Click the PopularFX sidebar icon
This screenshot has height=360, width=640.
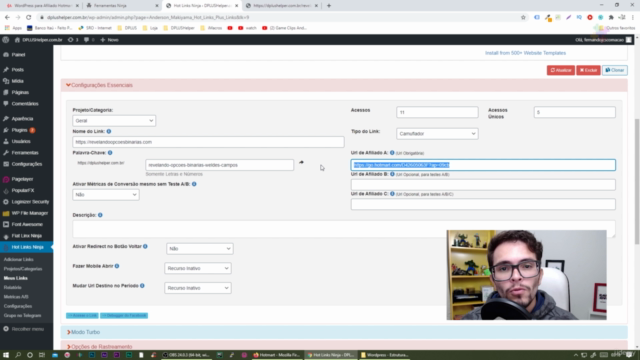[x=6, y=191]
